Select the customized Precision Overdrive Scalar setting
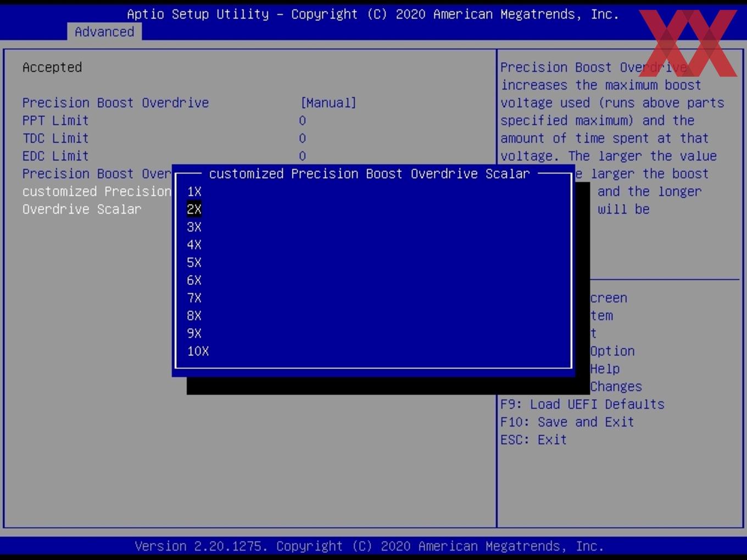 point(97,200)
